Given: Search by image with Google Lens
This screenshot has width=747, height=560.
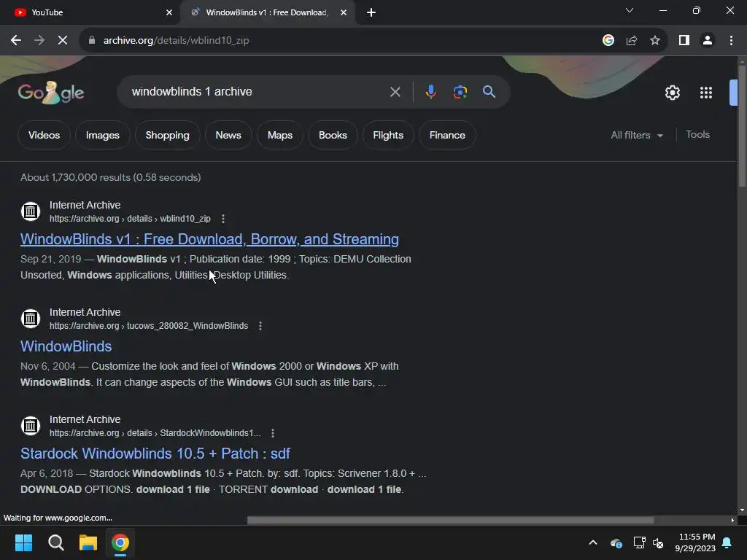Looking at the screenshot, I should [460, 92].
